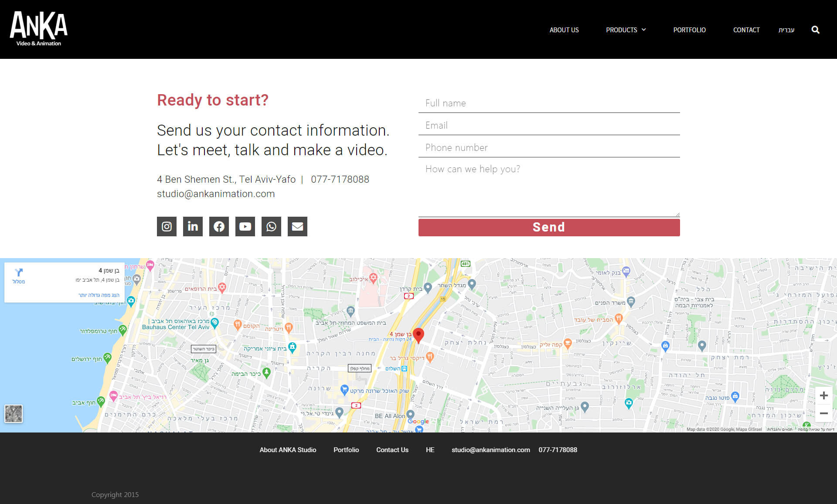
Task: Open the Facebook social icon
Action: click(219, 226)
